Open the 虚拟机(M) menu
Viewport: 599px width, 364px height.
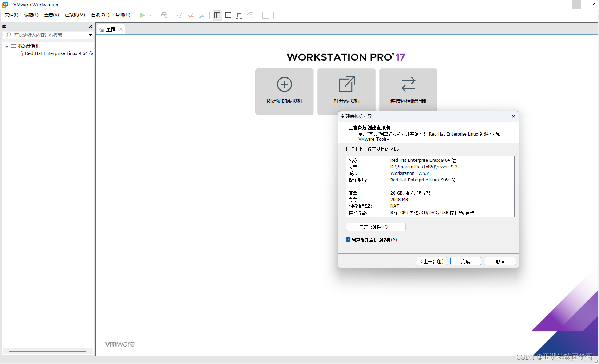[x=75, y=15]
